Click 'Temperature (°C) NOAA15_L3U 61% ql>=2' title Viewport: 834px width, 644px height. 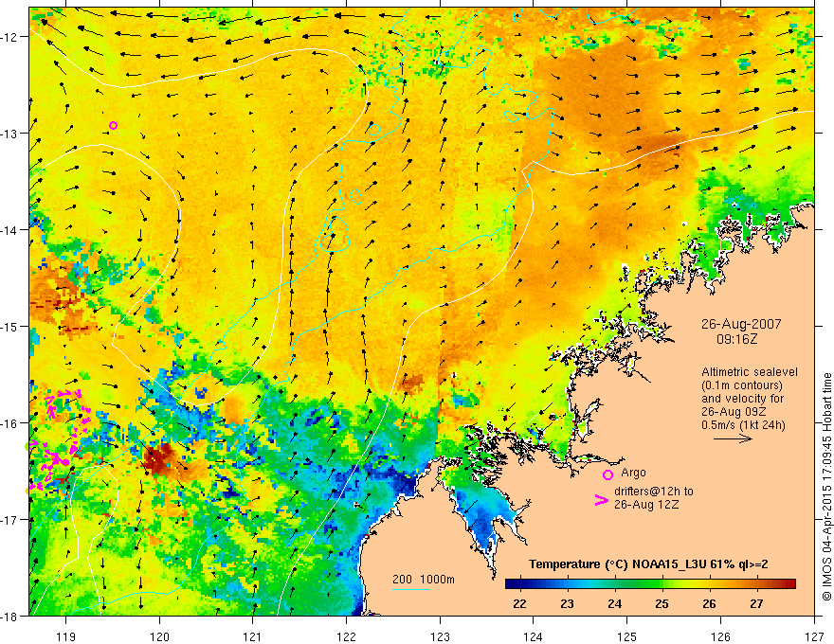pos(648,564)
